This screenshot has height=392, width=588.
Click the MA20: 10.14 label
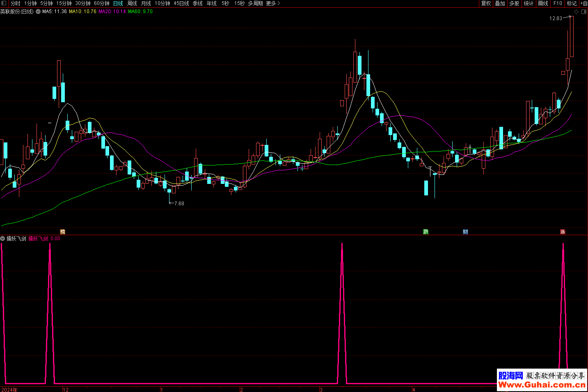[x=112, y=11]
